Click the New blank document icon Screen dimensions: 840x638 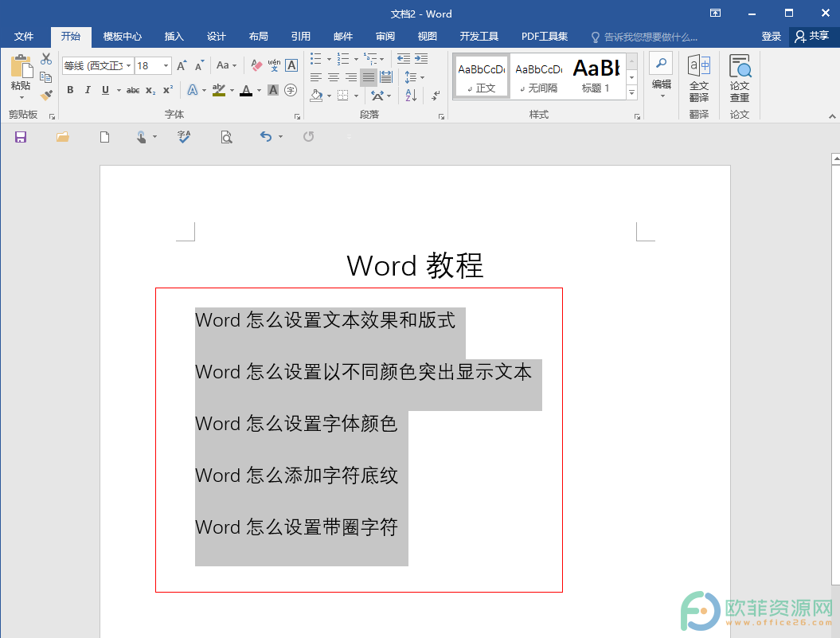coord(105,137)
